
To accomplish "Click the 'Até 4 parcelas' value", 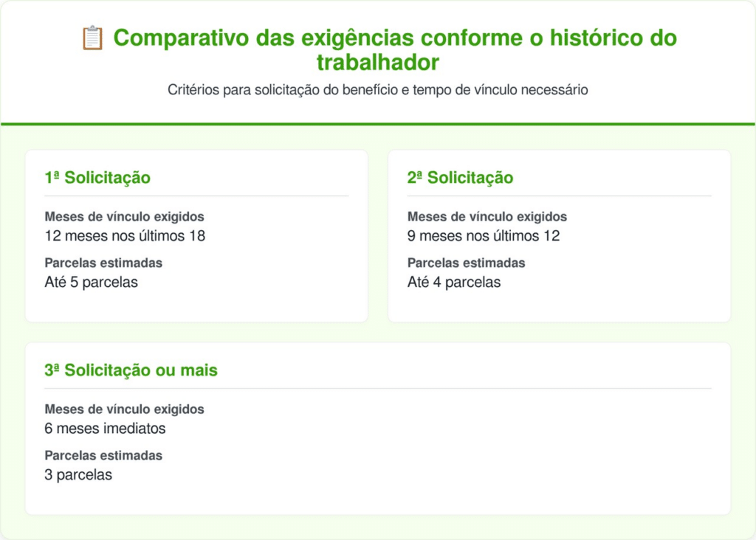I will coord(454,282).
